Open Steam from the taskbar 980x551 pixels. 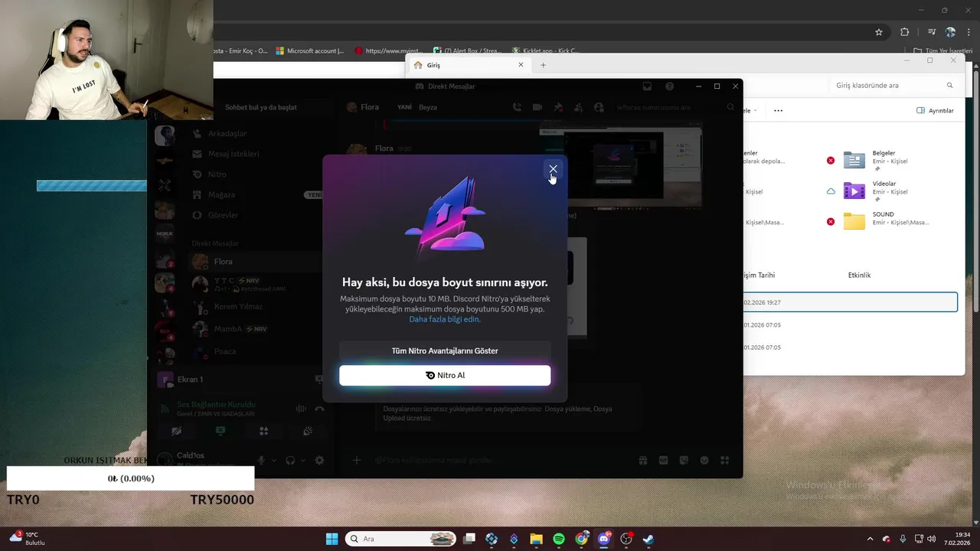click(x=648, y=539)
